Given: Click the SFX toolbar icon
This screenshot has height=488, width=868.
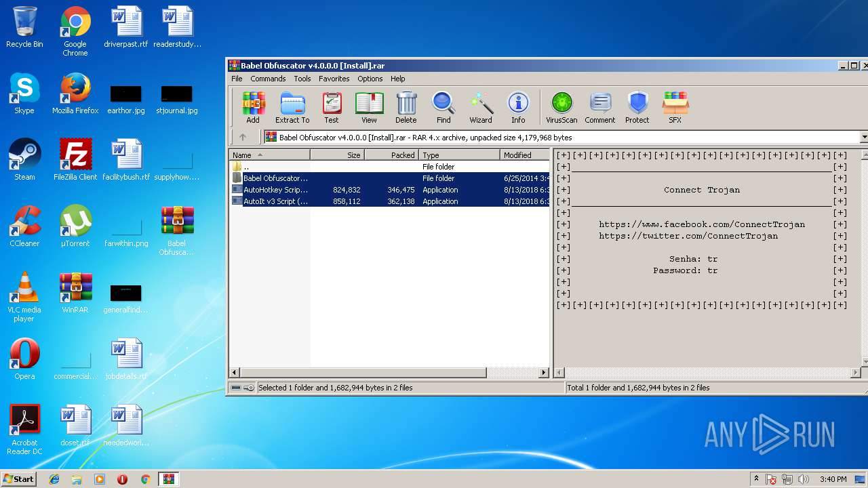Looking at the screenshot, I should pos(675,108).
